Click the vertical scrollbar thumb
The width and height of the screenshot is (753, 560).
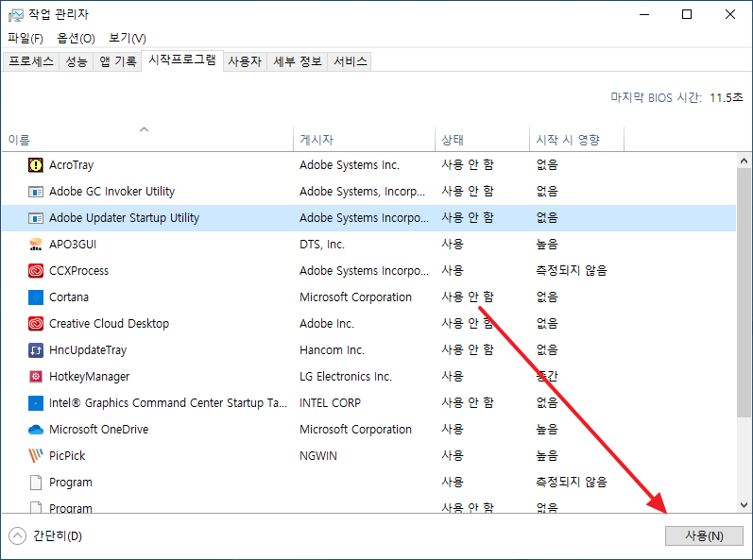[x=744, y=292]
